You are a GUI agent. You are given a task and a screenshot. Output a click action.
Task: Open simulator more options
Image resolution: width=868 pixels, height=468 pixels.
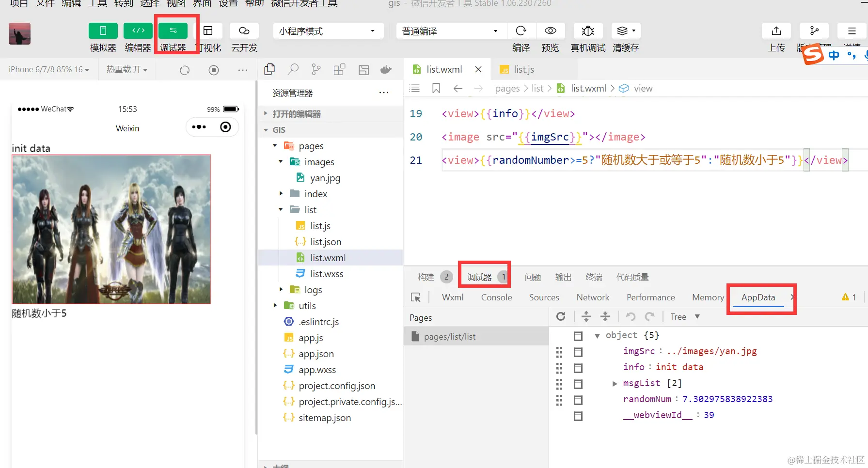coord(243,70)
